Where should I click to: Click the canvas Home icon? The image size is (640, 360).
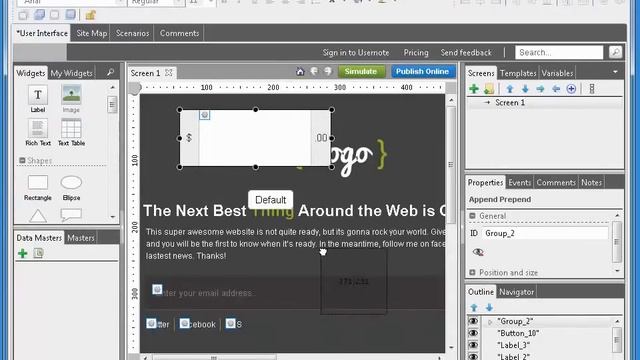coord(300,71)
